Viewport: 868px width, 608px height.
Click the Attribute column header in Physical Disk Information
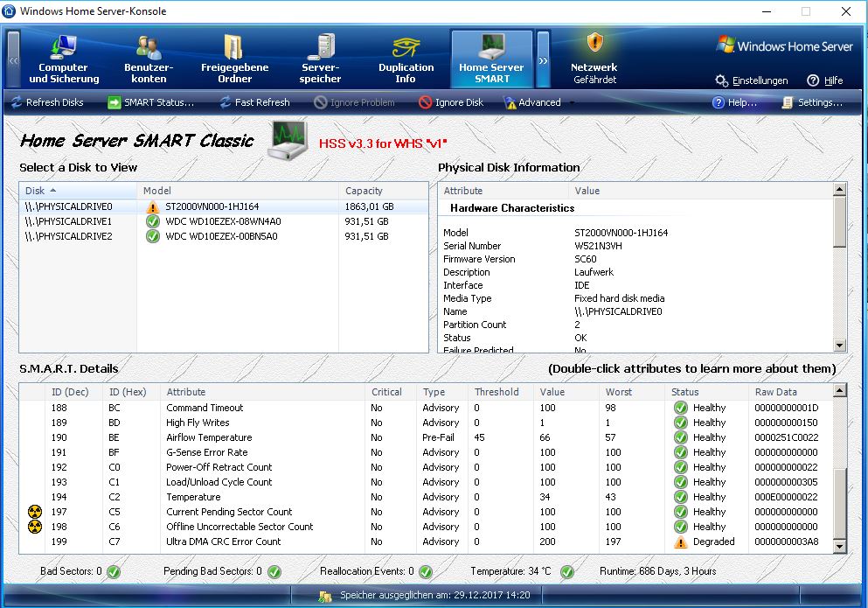click(x=503, y=191)
